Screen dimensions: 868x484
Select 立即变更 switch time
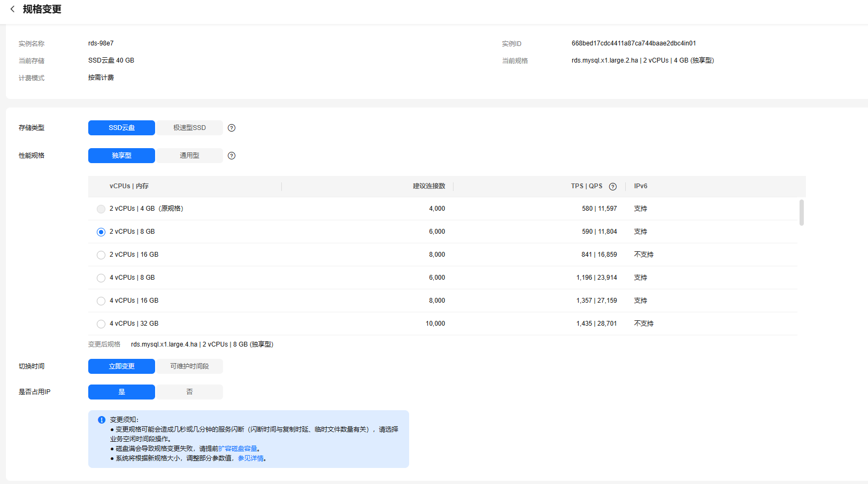[121, 366]
